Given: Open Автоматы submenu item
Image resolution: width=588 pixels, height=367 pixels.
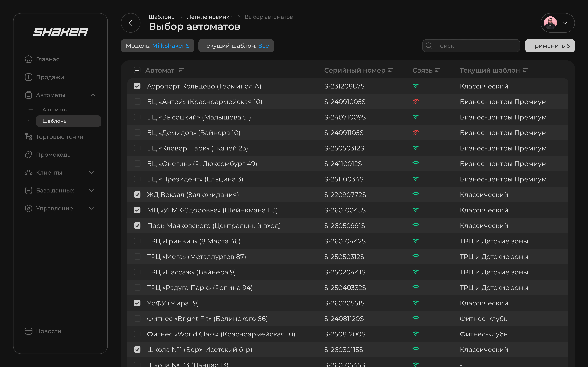Looking at the screenshot, I should point(55,110).
